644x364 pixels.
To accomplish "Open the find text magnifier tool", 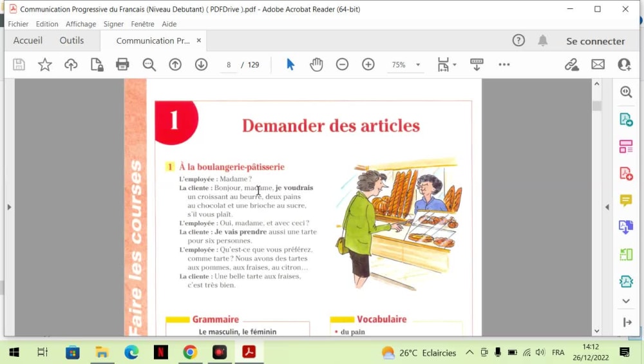I will tap(149, 64).
